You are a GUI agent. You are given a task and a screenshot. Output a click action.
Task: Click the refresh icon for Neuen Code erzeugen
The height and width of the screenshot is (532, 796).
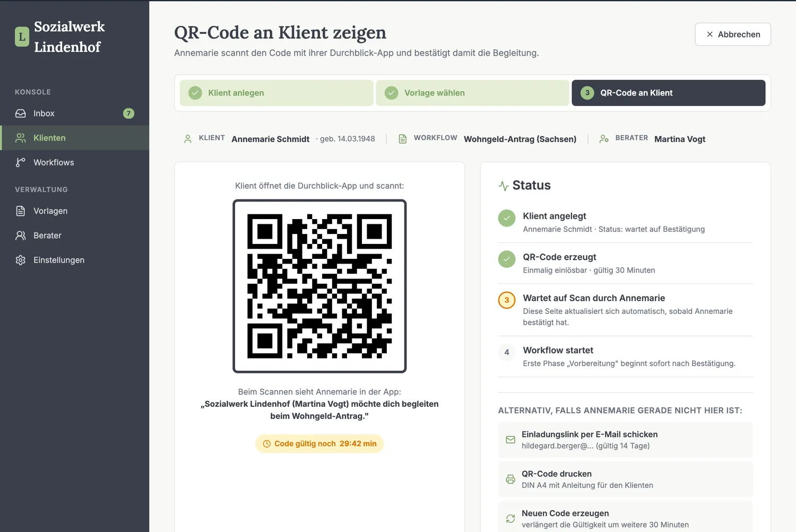pyautogui.click(x=511, y=519)
